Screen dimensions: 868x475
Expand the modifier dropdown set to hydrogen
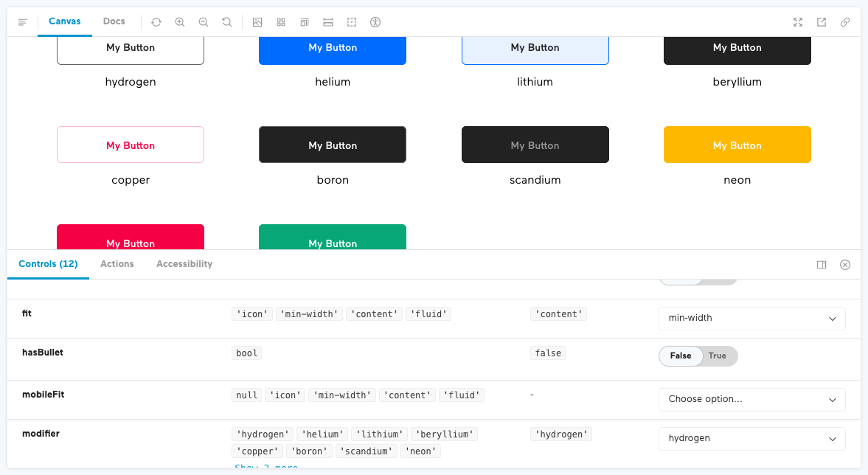751,438
